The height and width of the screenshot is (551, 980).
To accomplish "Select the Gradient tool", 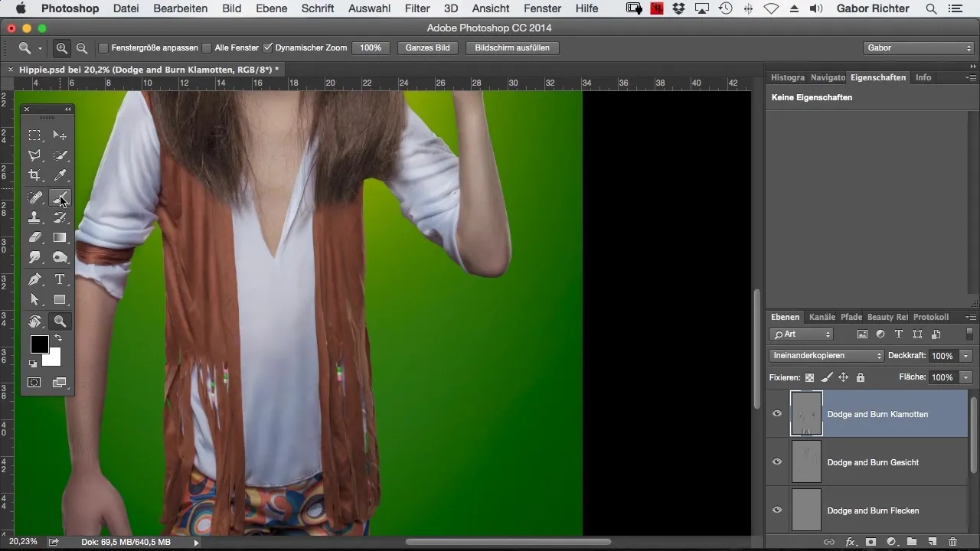I will 60,237.
